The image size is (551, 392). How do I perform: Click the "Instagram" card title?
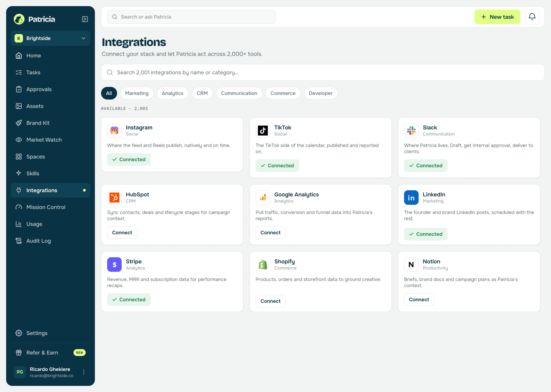[139, 127]
